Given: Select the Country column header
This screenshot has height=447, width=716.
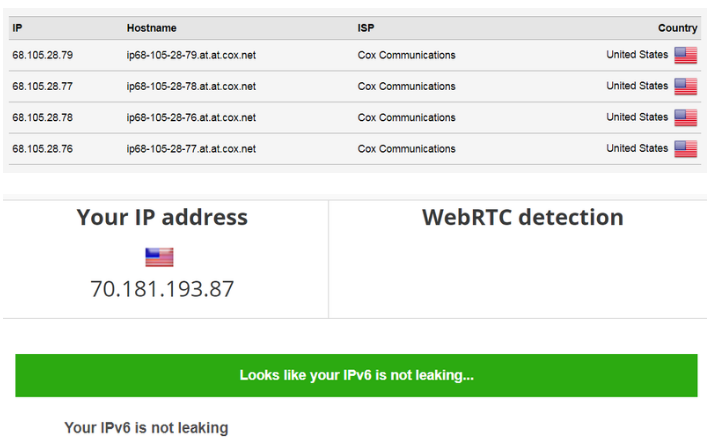Looking at the screenshot, I should click(677, 28).
